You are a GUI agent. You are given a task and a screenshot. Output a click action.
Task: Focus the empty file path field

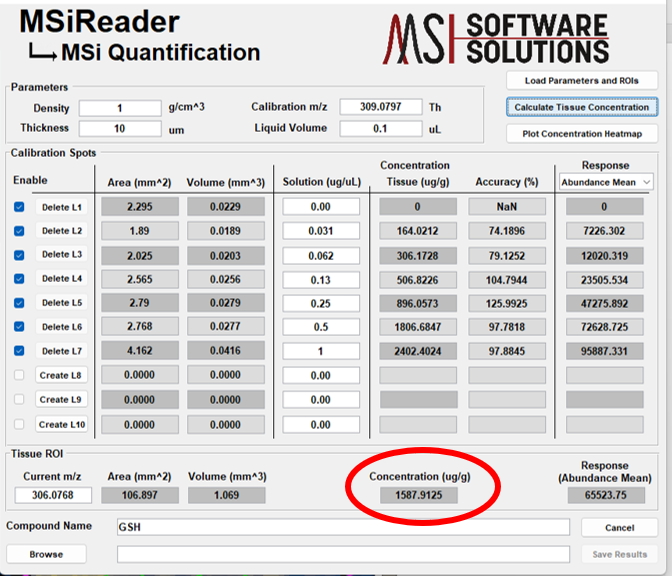pos(343,554)
